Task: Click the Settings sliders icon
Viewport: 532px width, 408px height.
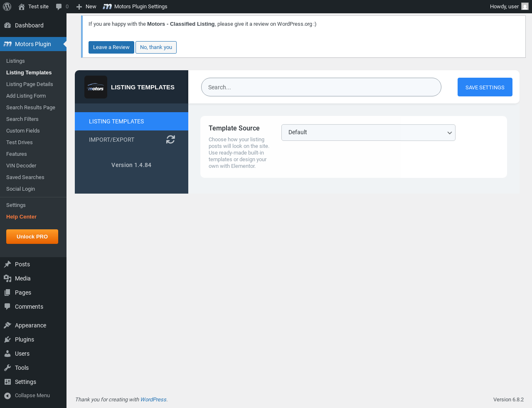Action: click(7, 382)
